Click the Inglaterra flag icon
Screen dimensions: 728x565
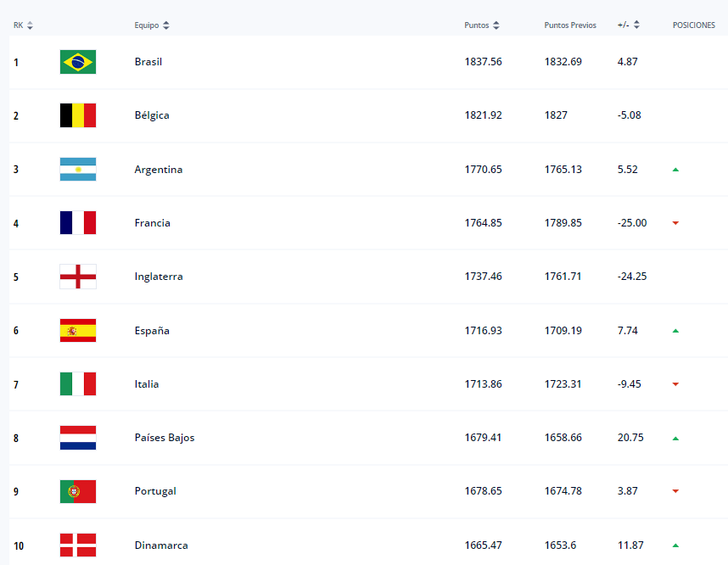coord(77,276)
